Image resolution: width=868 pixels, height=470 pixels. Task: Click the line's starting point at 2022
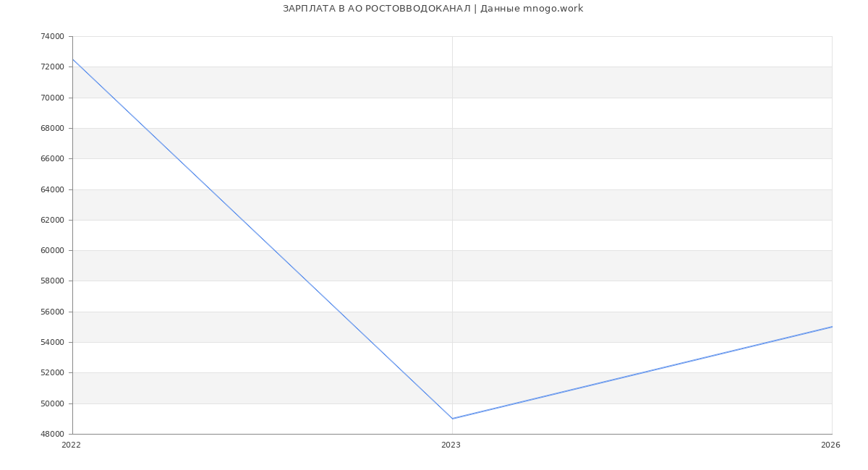click(x=72, y=59)
